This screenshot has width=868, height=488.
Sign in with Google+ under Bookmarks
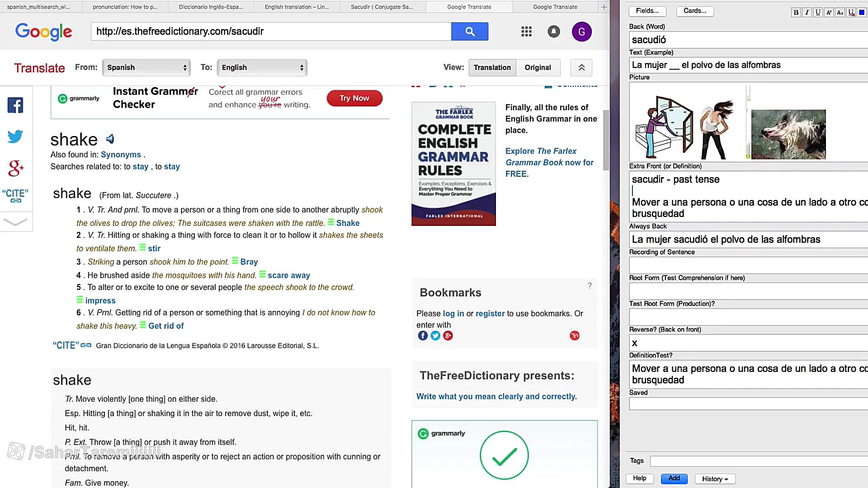point(448,335)
